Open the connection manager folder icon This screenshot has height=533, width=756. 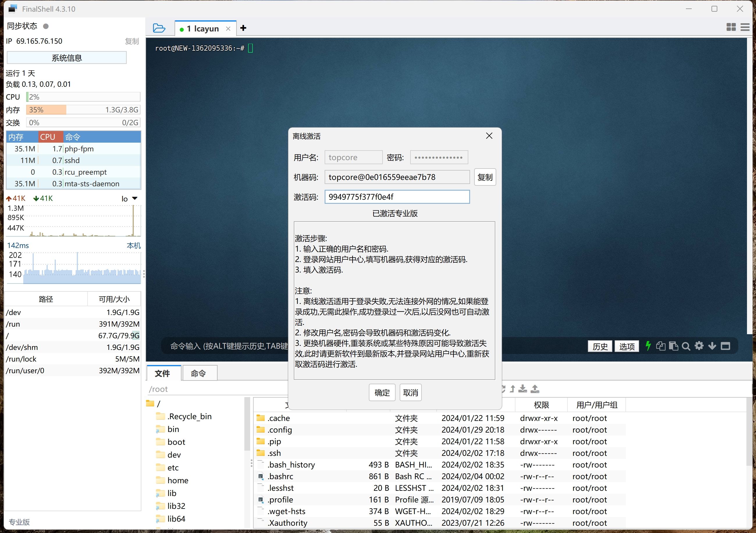pos(159,28)
